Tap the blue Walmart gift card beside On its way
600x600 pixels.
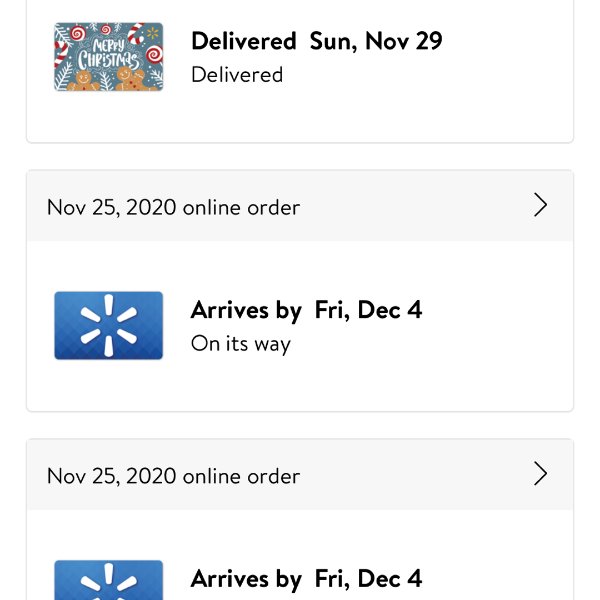109,326
